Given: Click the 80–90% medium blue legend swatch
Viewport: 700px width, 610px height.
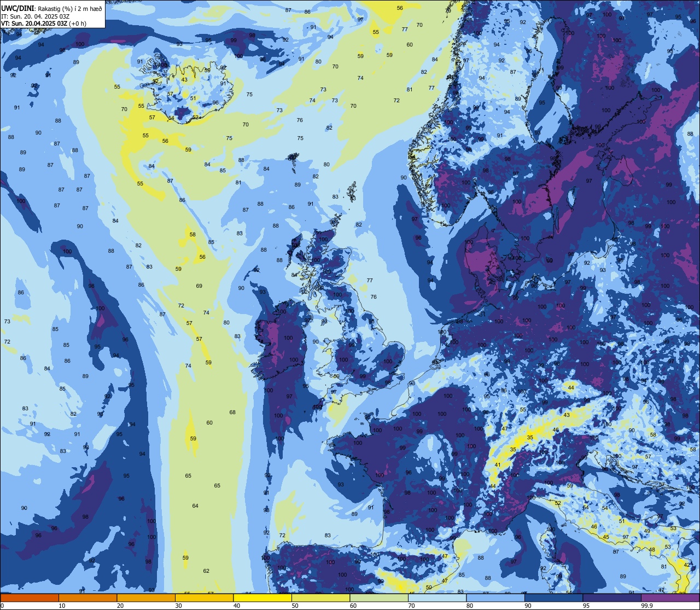Looking at the screenshot, I should point(495,598).
